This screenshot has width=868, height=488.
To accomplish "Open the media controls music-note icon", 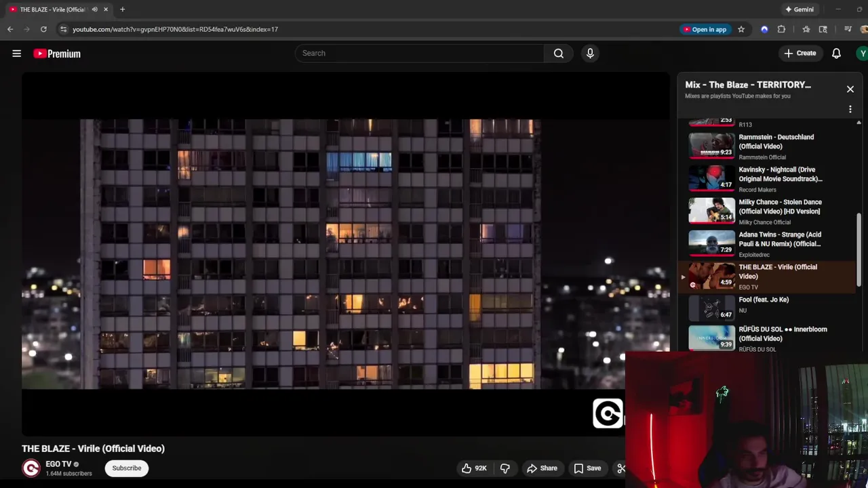I will [848, 29].
